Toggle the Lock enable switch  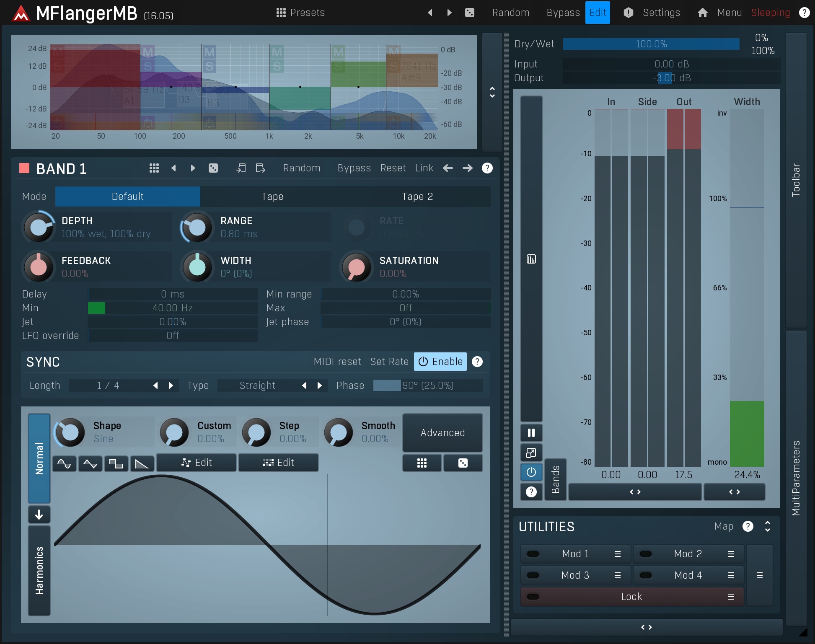[x=533, y=597]
